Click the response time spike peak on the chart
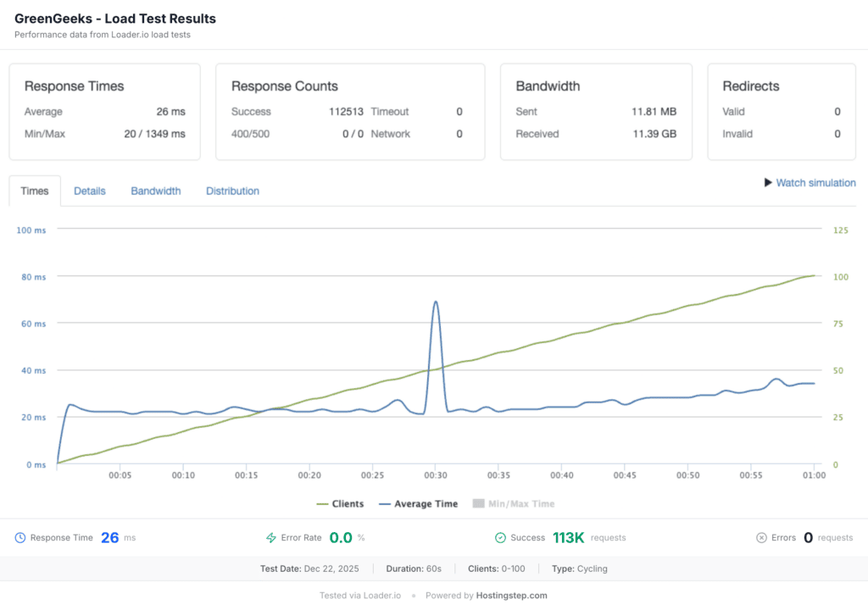 [436, 302]
